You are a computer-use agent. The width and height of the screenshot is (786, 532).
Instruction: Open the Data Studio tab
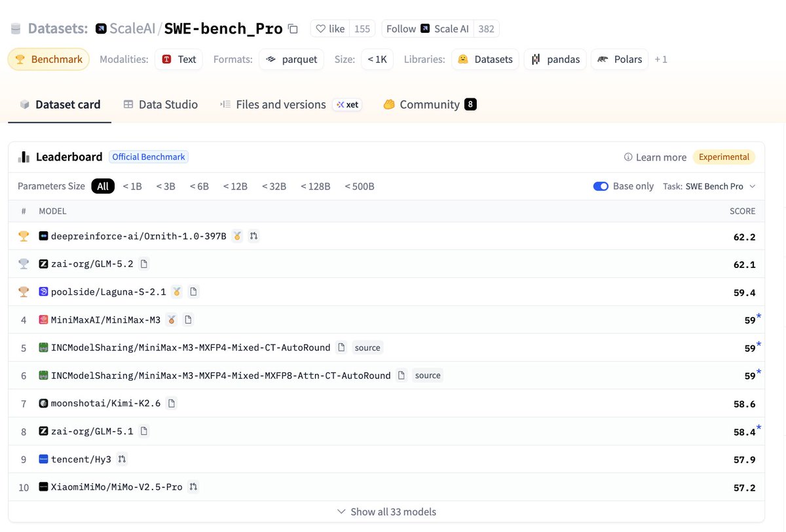click(x=160, y=104)
